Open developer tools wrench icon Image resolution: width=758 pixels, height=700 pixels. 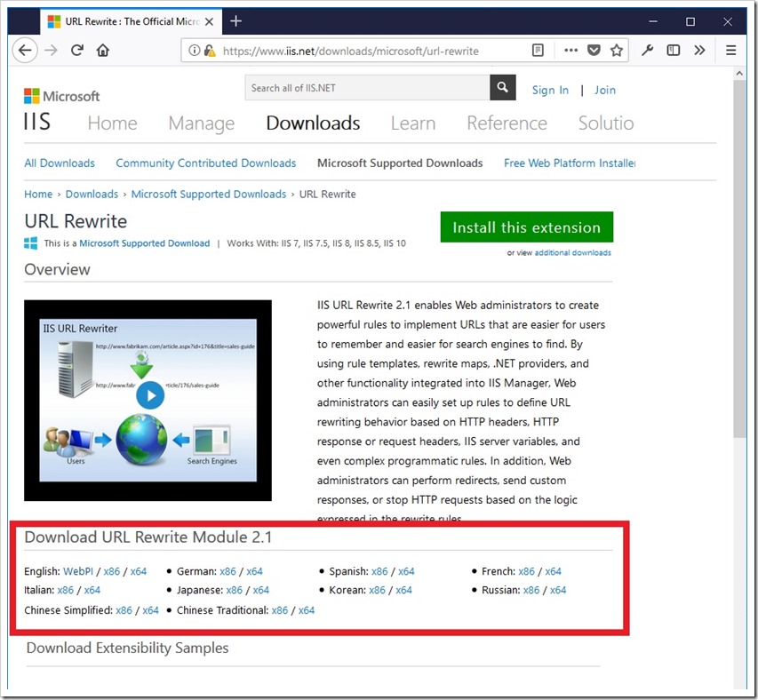point(647,51)
